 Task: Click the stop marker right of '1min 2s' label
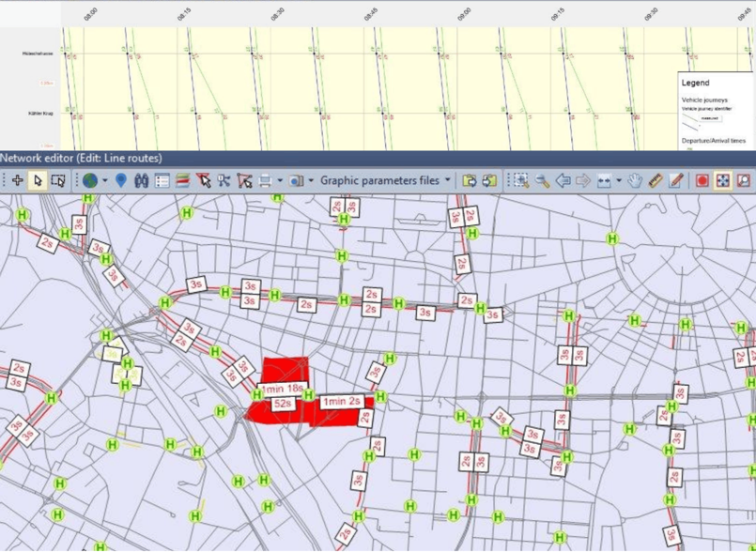381,397
